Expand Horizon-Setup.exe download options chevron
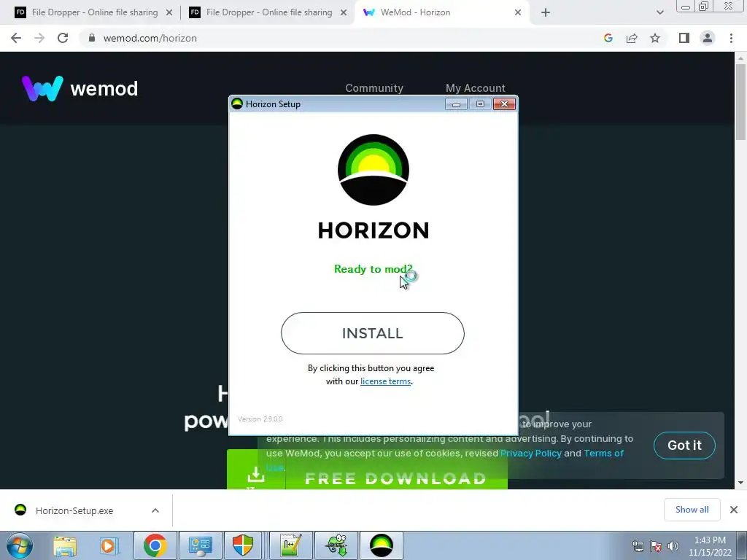747x560 pixels. point(155,510)
